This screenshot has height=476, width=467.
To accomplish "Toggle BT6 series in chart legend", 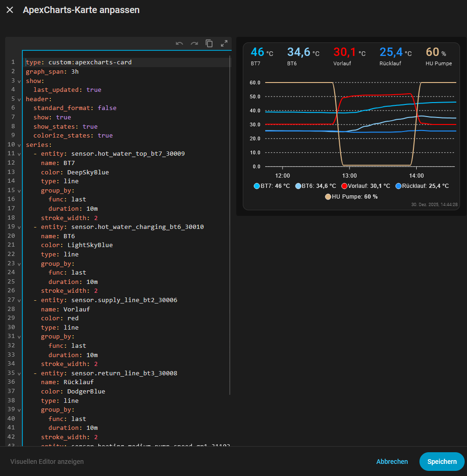I will pyautogui.click(x=315, y=186).
